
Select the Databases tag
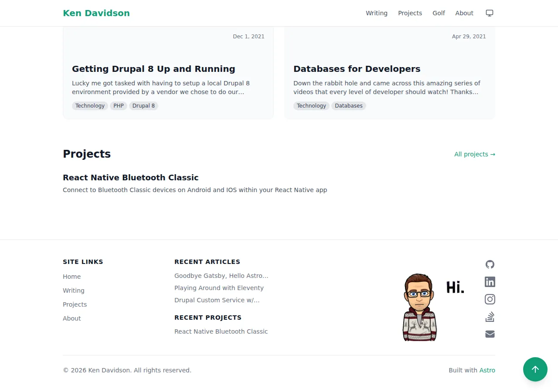(348, 105)
